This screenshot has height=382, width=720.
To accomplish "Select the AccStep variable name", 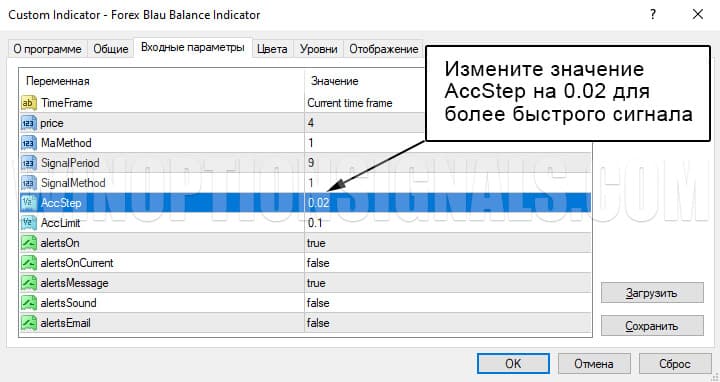I will point(61,203).
